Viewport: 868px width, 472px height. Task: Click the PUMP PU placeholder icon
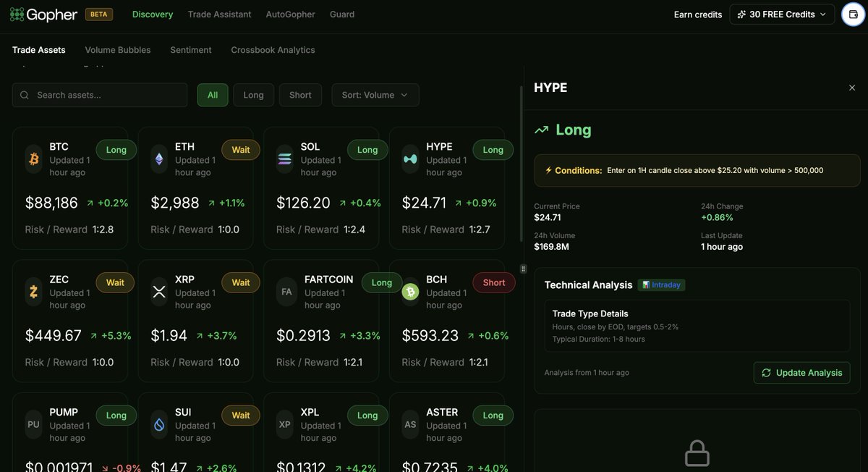(34, 425)
